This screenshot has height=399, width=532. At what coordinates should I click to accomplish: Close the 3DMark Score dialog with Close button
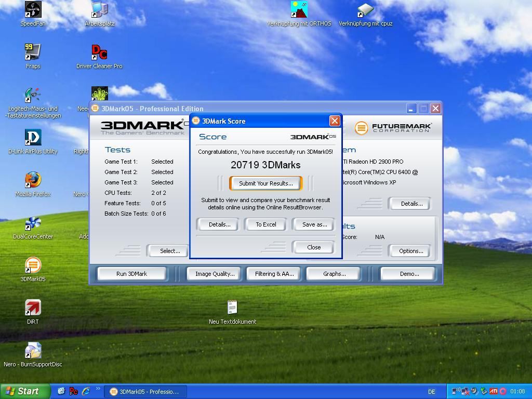point(314,247)
